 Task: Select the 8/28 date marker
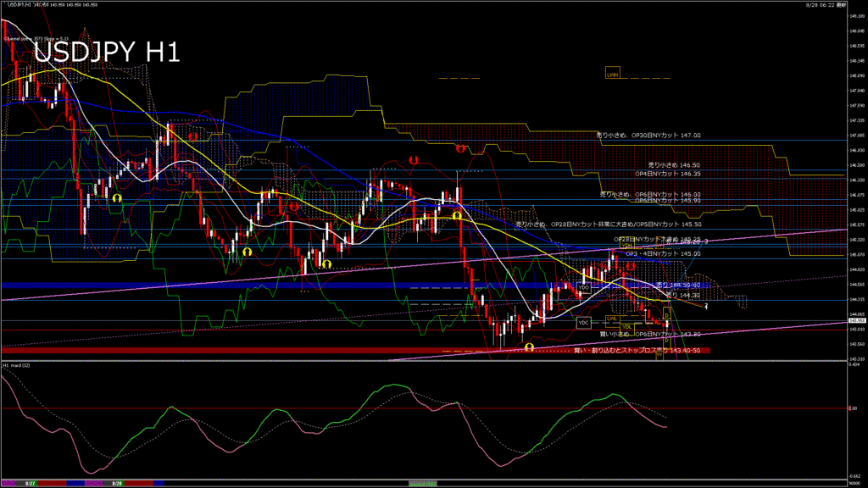point(118,483)
